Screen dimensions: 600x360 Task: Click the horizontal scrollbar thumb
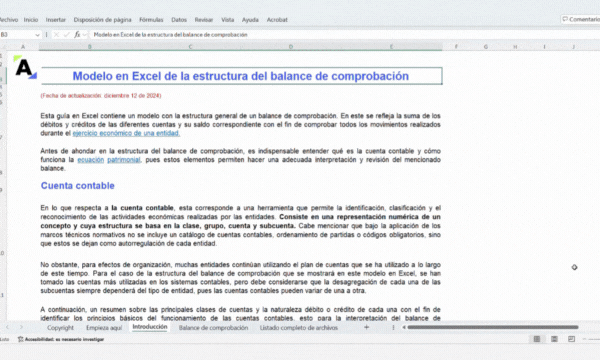tap(493, 327)
